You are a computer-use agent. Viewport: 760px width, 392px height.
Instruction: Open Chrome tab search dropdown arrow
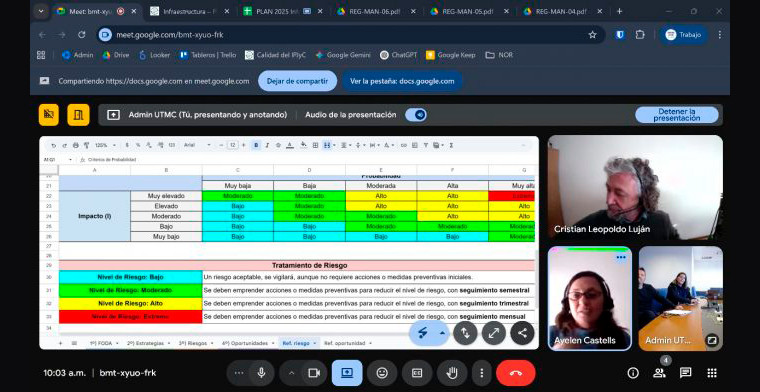coord(41,11)
